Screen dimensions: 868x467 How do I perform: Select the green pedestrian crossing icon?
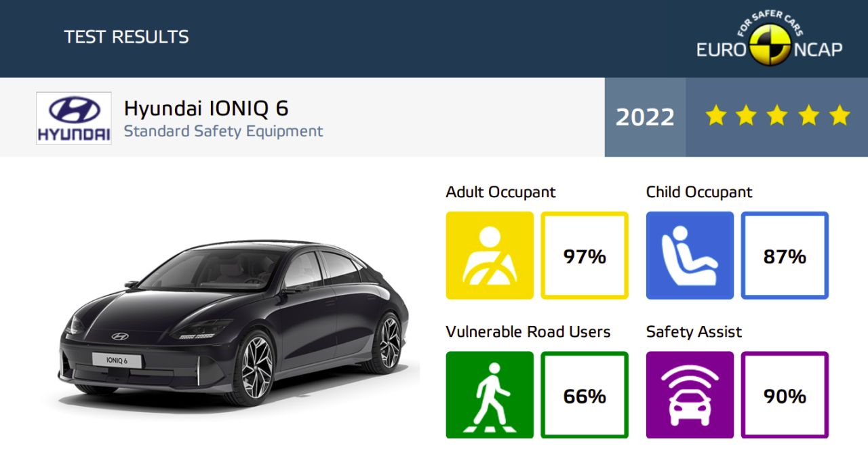(490, 395)
